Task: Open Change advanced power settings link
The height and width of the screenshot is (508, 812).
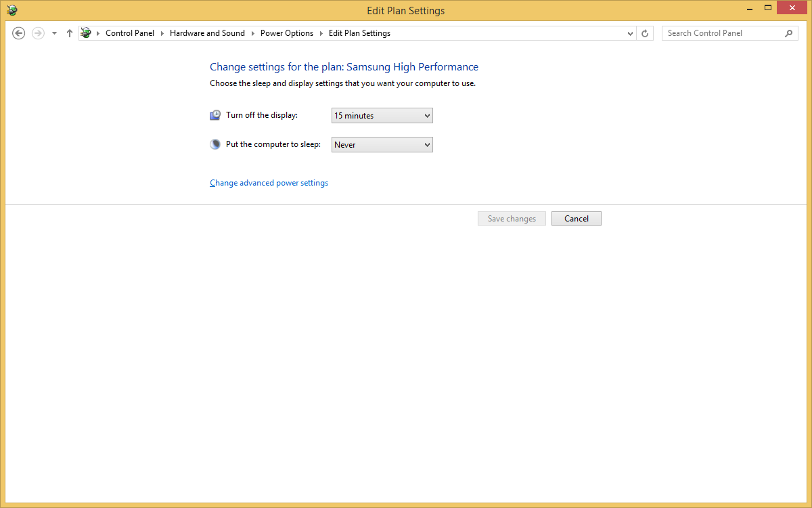Action: 269,183
